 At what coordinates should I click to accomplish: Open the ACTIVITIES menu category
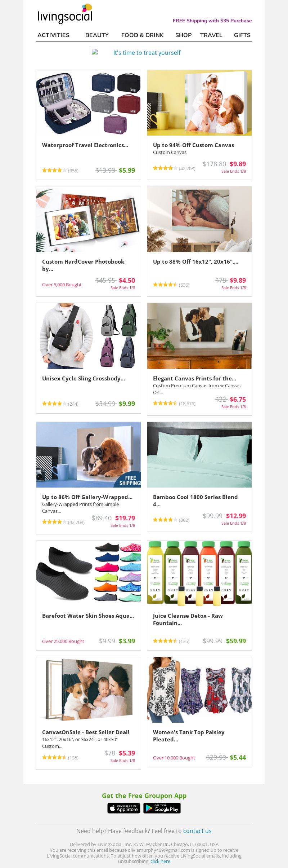54,35
